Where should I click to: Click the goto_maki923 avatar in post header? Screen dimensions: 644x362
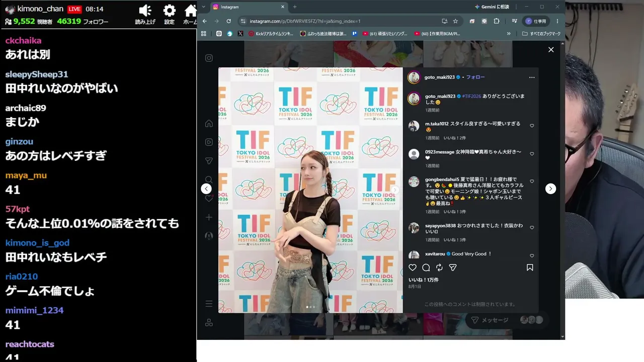[x=414, y=77]
